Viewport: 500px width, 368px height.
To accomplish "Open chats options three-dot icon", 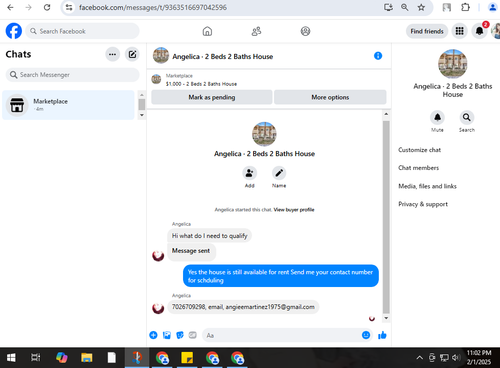I will click(x=112, y=54).
